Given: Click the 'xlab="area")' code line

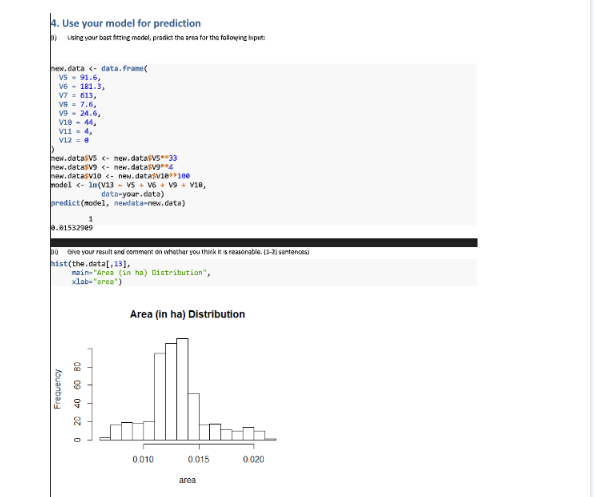Looking at the screenshot, I should tap(97, 282).
